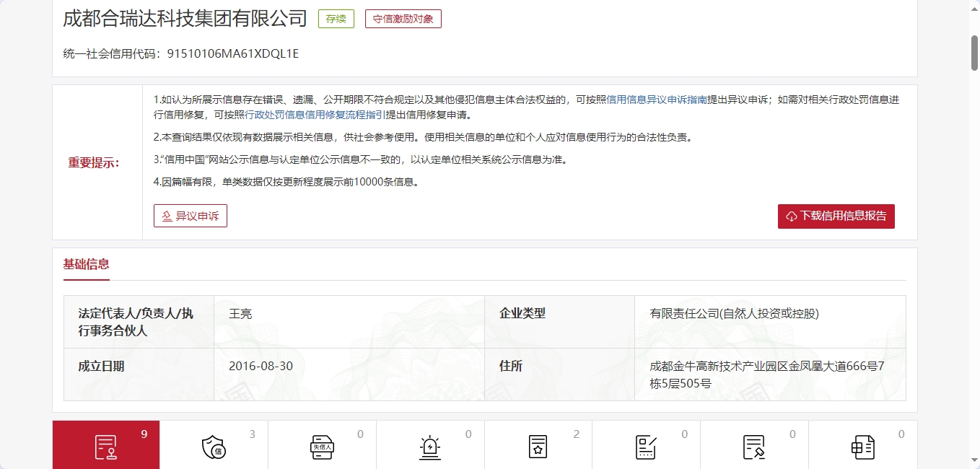The image size is (980, 469).
Task: Click the 存续 status badge
Action: coord(336,19)
